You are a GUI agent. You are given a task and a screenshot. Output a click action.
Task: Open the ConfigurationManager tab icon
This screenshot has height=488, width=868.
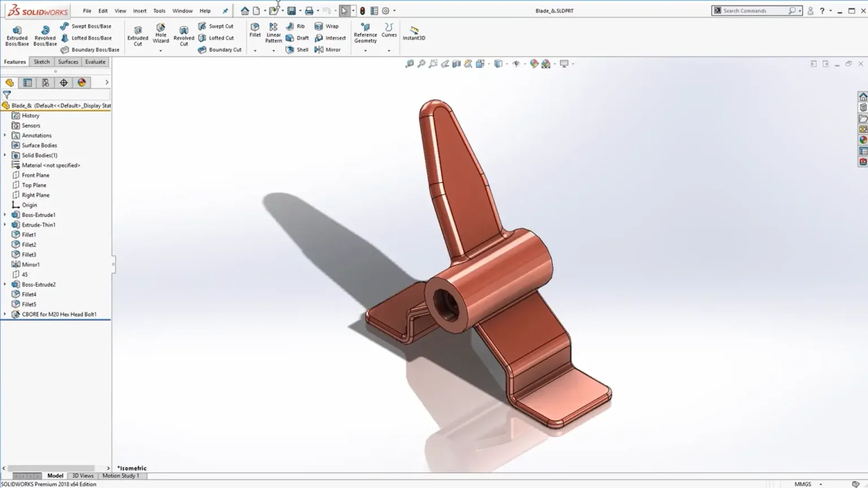tap(46, 82)
